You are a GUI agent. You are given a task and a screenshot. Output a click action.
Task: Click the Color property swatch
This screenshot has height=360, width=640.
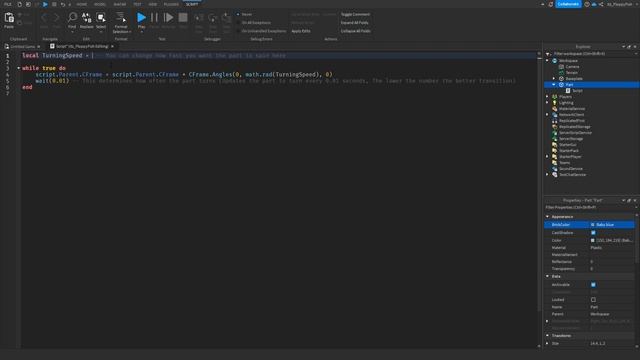593,240
